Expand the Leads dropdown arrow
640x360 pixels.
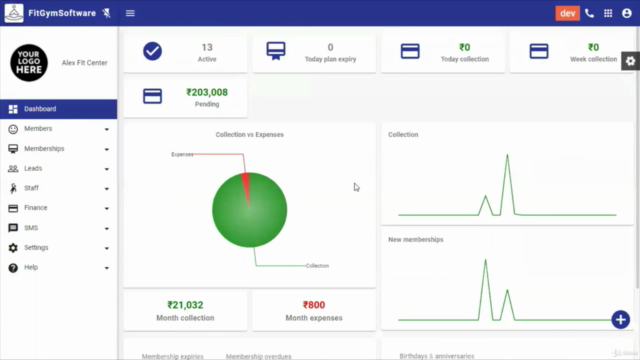pyautogui.click(x=107, y=169)
